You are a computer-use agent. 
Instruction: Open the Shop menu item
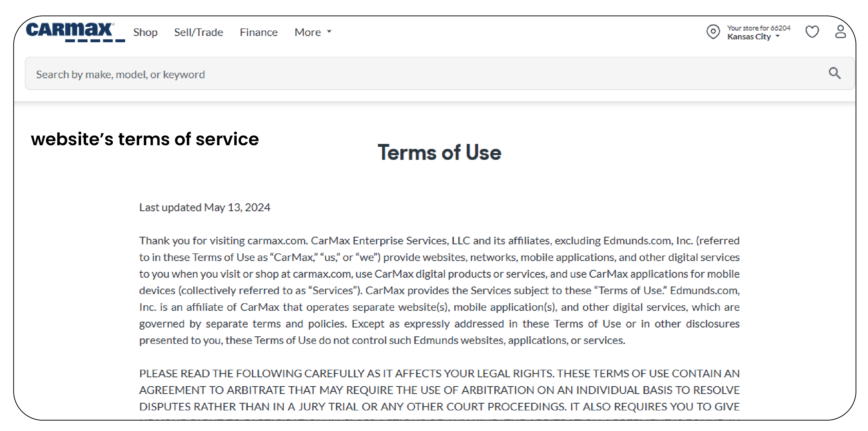145,32
